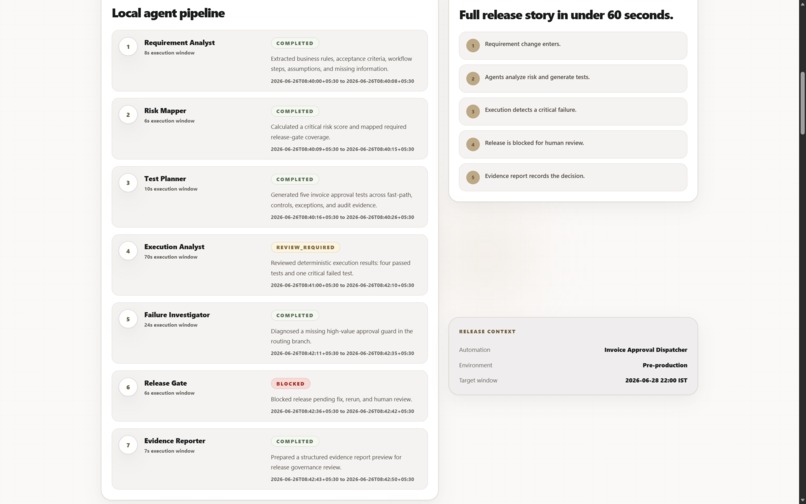Click the COMPLETED badge for Test Planner

[295, 179]
